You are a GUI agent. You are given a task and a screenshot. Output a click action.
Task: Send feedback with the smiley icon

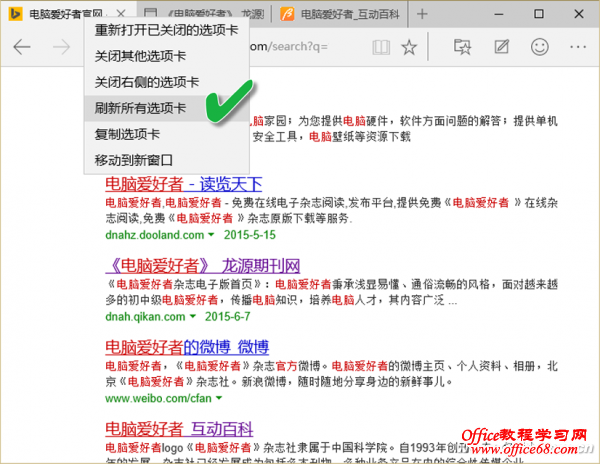point(540,47)
